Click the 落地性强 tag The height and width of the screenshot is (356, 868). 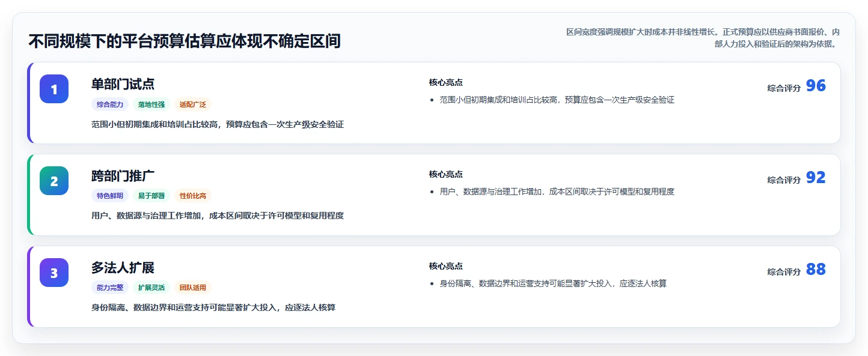[x=151, y=104]
